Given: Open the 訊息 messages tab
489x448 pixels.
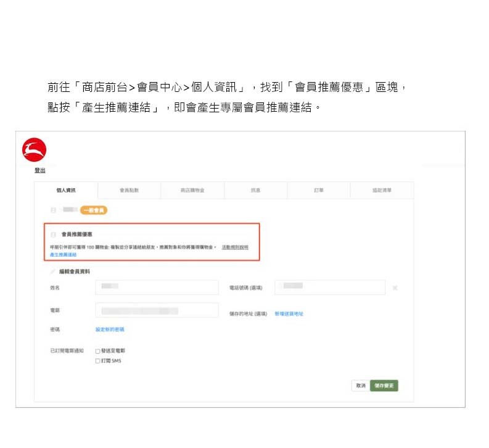Looking at the screenshot, I should 255,191.
